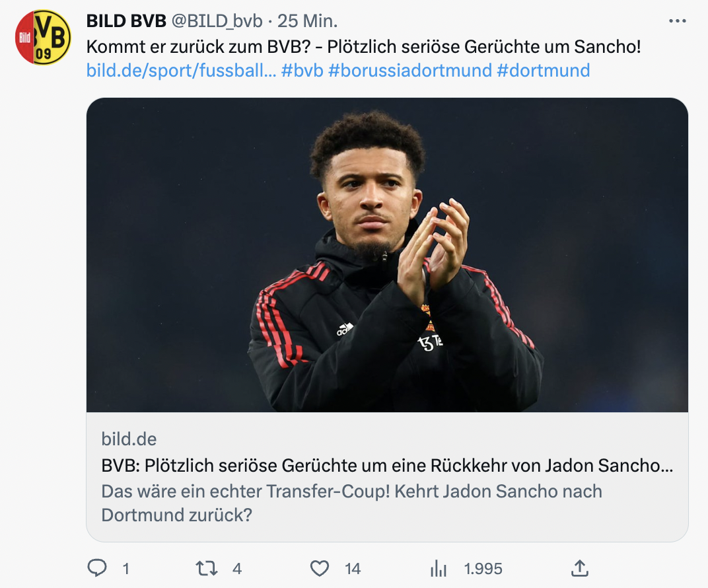Click the 1.995 views count

coord(483,568)
